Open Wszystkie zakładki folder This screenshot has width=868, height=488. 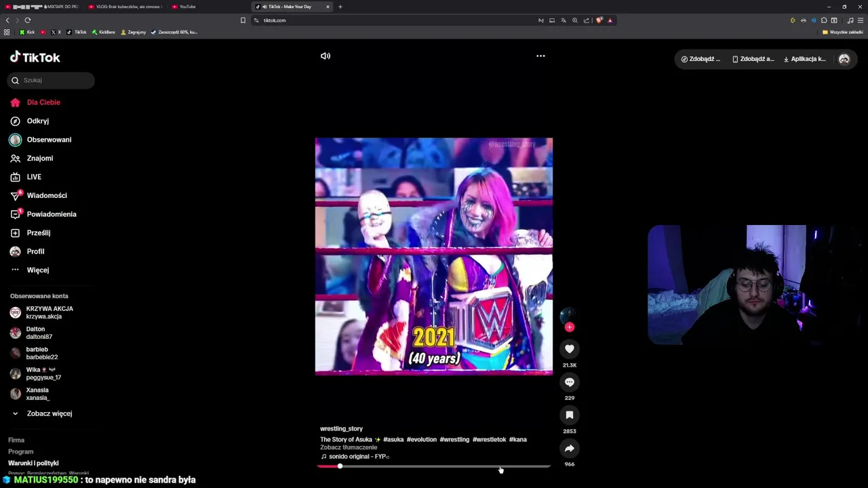click(x=843, y=32)
